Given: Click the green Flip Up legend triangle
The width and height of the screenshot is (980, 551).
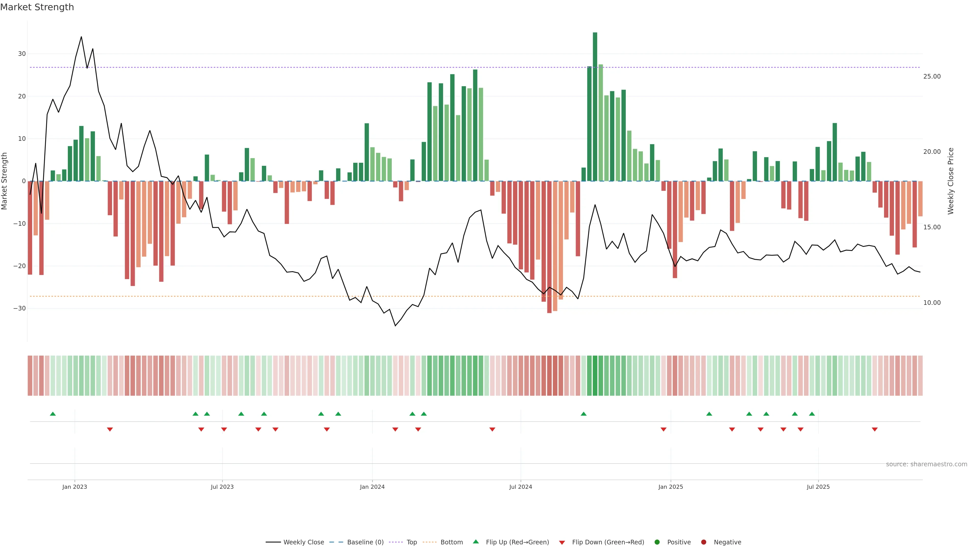Looking at the screenshot, I should (475, 542).
